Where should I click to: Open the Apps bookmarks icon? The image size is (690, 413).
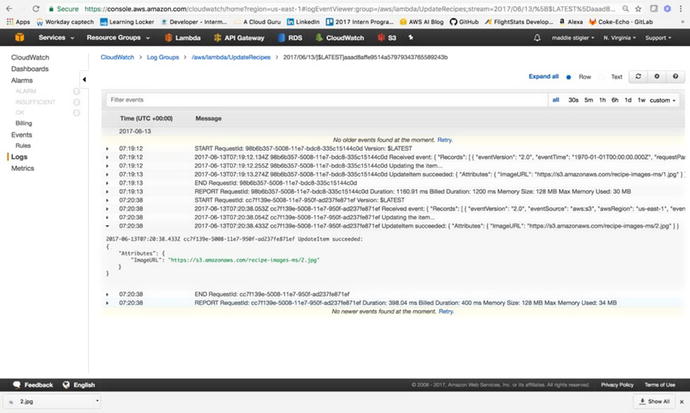pos(18,22)
